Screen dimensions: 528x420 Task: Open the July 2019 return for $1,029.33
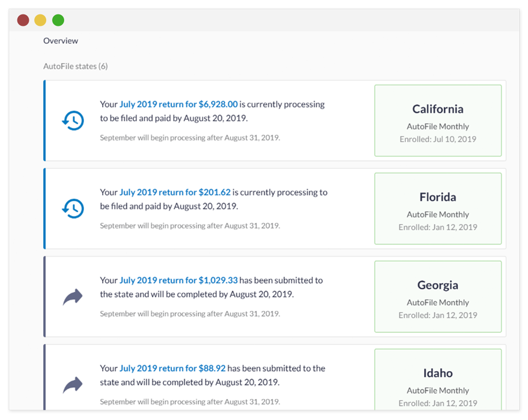(178, 280)
